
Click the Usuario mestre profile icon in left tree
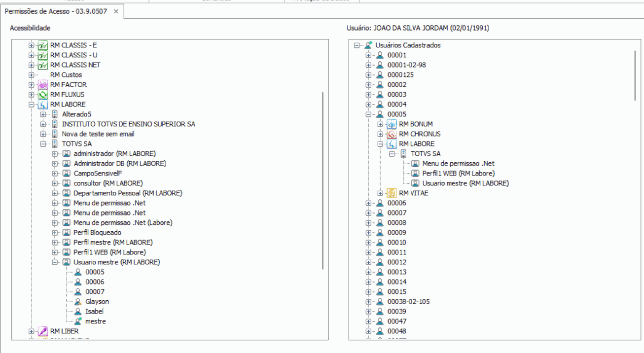point(66,262)
